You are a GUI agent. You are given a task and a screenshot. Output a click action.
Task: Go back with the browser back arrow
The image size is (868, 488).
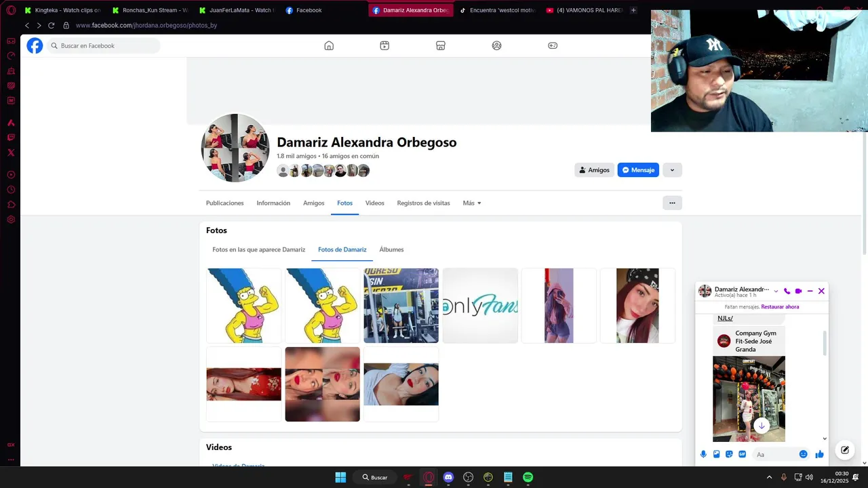pyautogui.click(x=27, y=25)
